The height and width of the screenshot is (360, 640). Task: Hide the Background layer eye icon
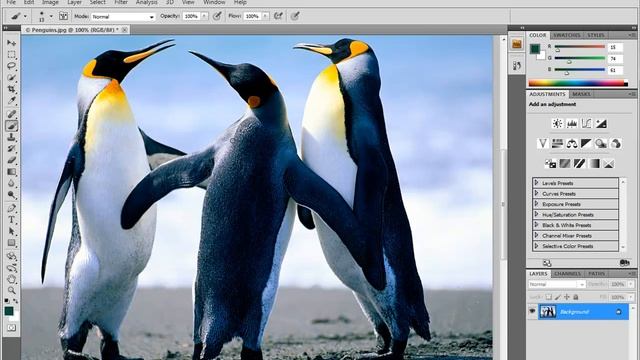click(x=532, y=311)
